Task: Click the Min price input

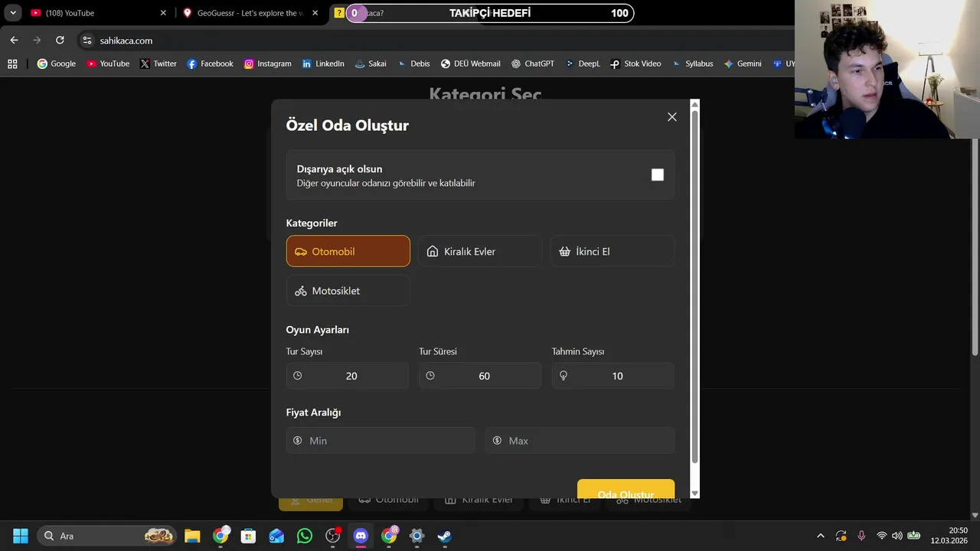Action: pyautogui.click(x=381, y=441)
